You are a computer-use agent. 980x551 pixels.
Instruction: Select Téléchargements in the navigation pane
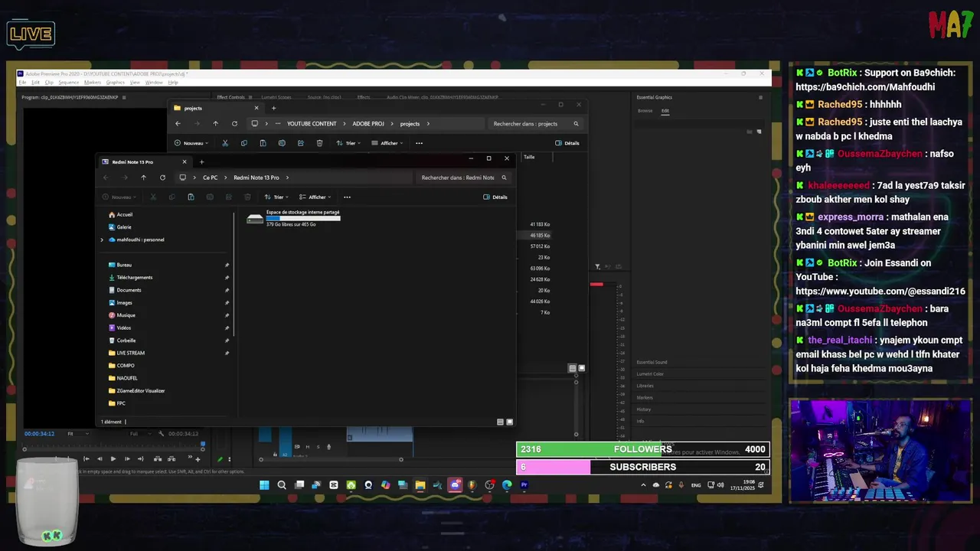pyautogui.click(x=135, y=277)
